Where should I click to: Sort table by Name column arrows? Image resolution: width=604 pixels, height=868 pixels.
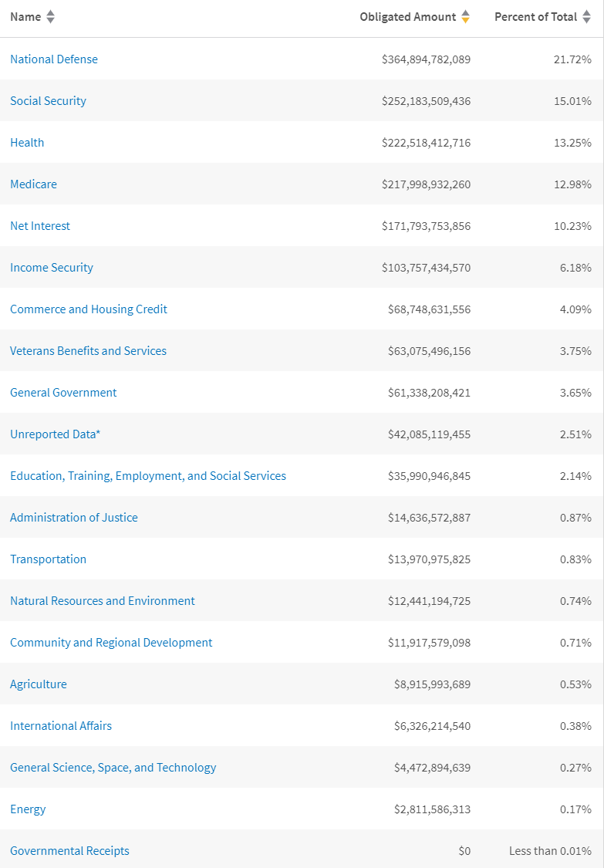tap(51, 17)
